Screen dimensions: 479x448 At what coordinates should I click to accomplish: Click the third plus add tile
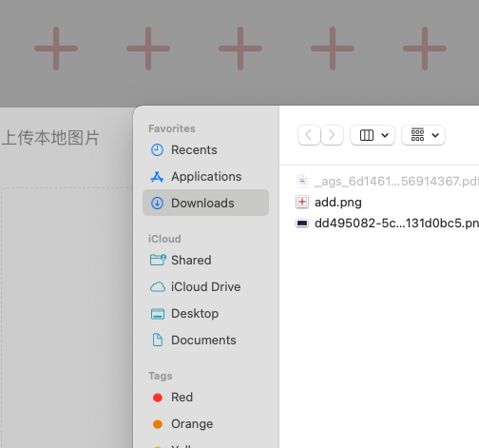point(240,49)
